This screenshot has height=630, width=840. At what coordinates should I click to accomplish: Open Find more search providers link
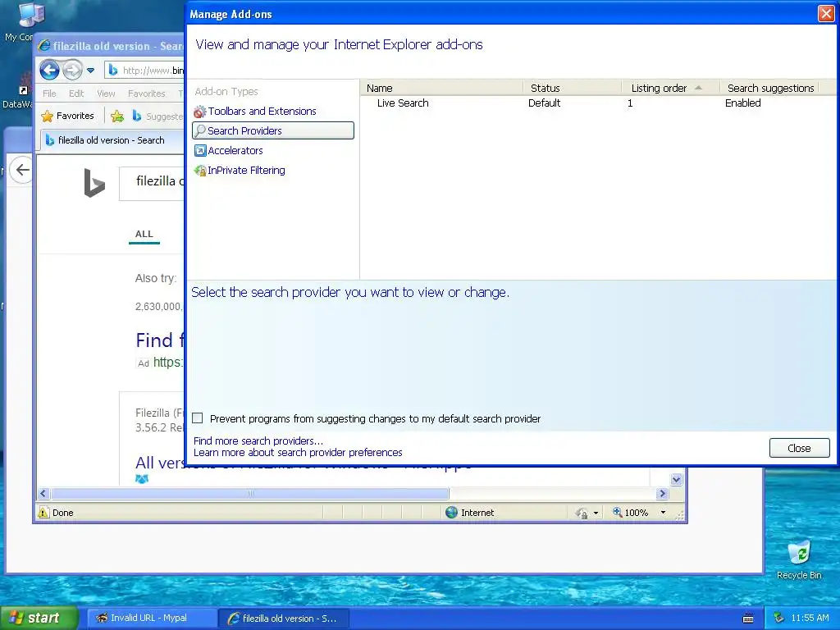258,441
